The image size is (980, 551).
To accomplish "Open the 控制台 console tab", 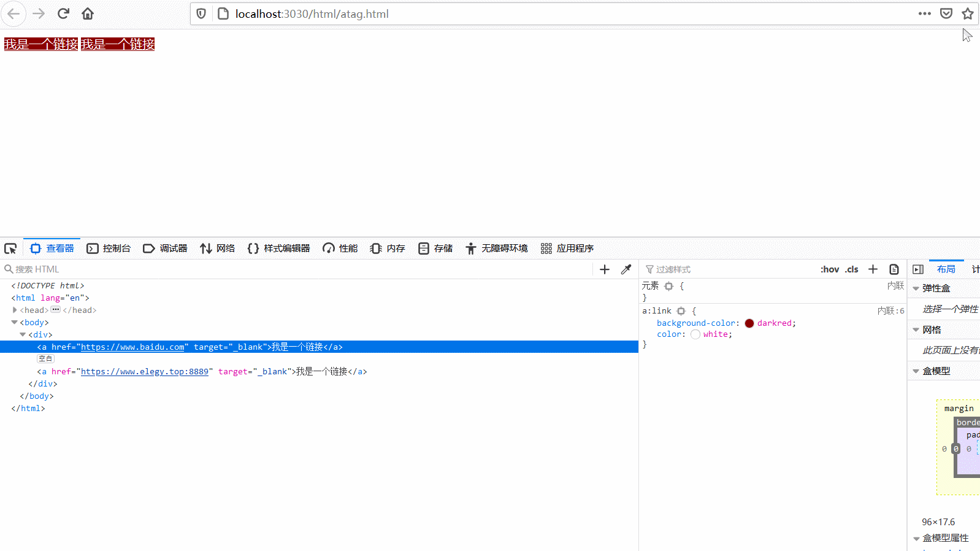I will coord(109,249).
